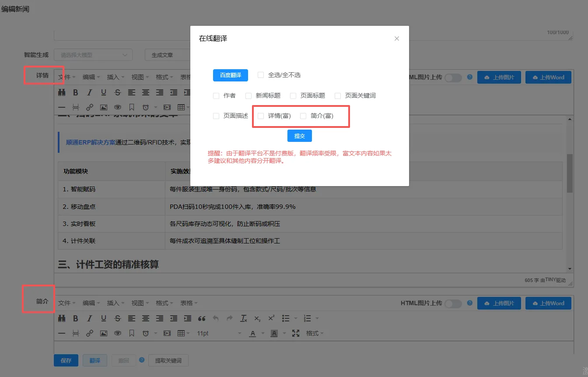Click blockquote icon in the 简介 editor

coord(202,318)
